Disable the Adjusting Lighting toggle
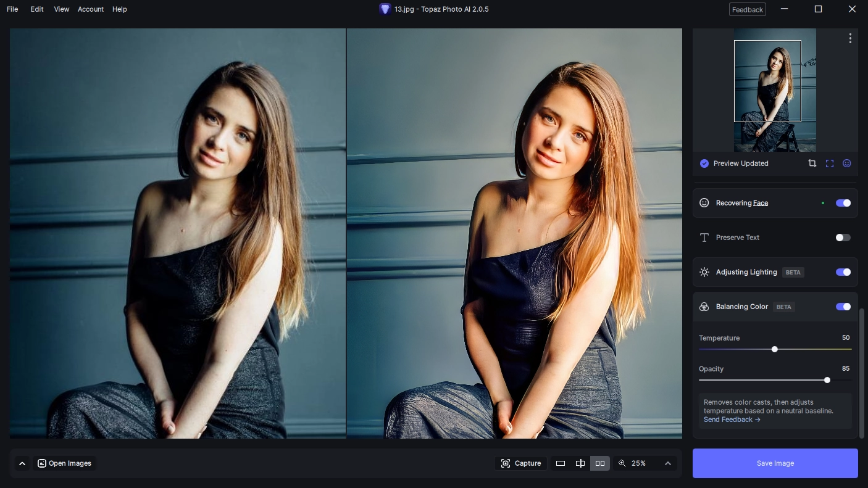 click(x=843, y=272)
